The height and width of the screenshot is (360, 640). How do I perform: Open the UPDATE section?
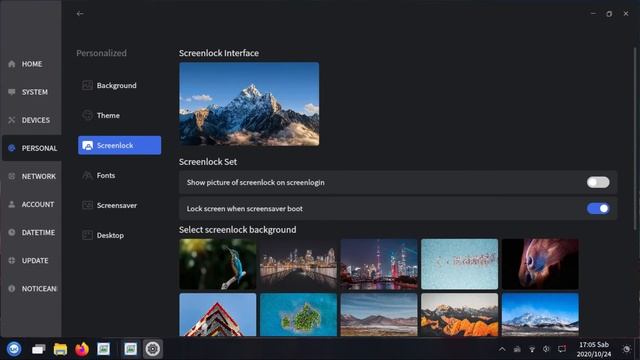(31, 260)
